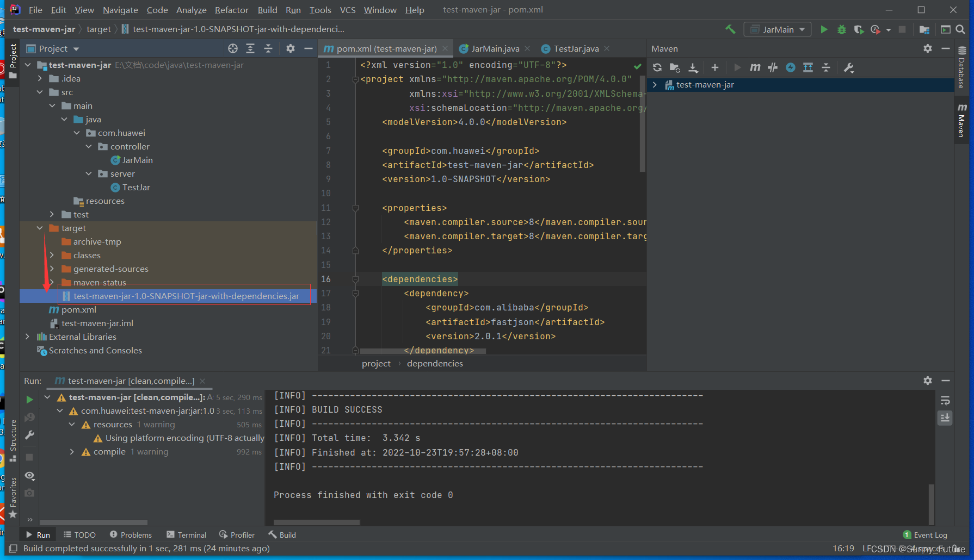974x560 pixels.
Task: Toggle the eye view filter in Run panel
Action: pyautogui.click(x=29, y=476)
